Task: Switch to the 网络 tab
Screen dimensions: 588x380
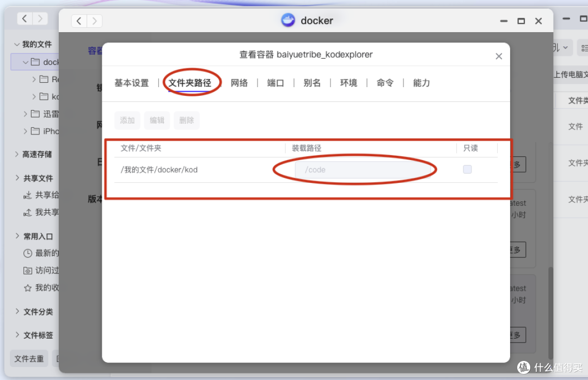Action: [239, 83]
